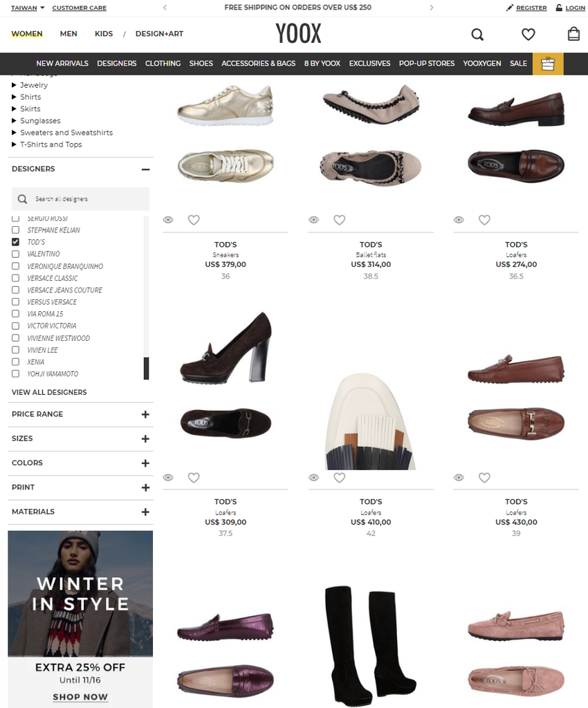Screen dimensions: 588x708
Task: Open the SALE menu
Action: (x=518, y=64)
